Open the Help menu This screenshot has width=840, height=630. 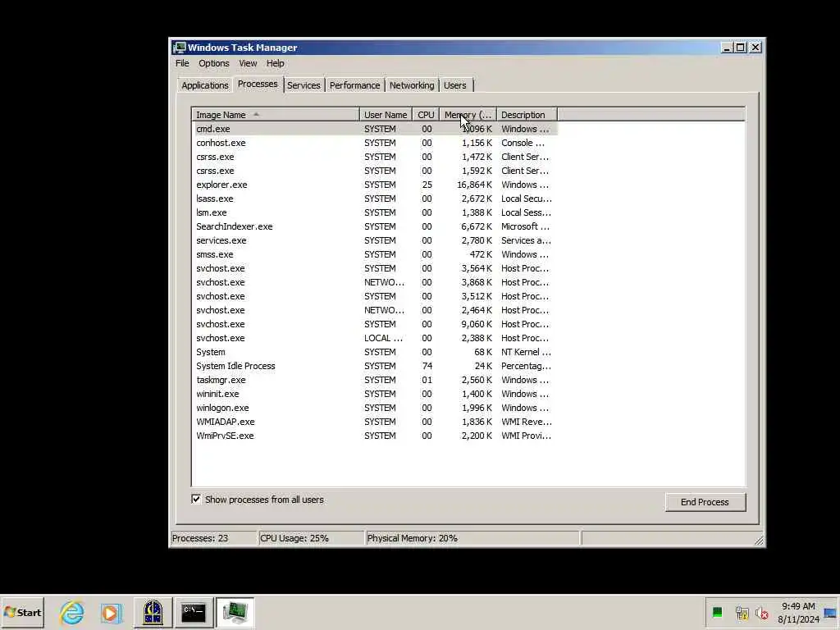[x=276, y=63]
